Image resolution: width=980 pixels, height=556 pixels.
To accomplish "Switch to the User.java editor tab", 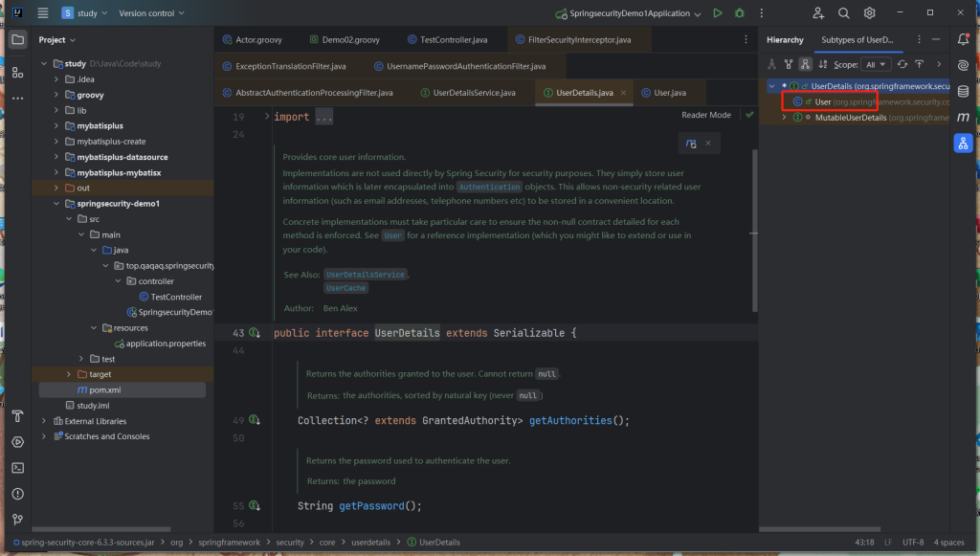I will [670, 93].
